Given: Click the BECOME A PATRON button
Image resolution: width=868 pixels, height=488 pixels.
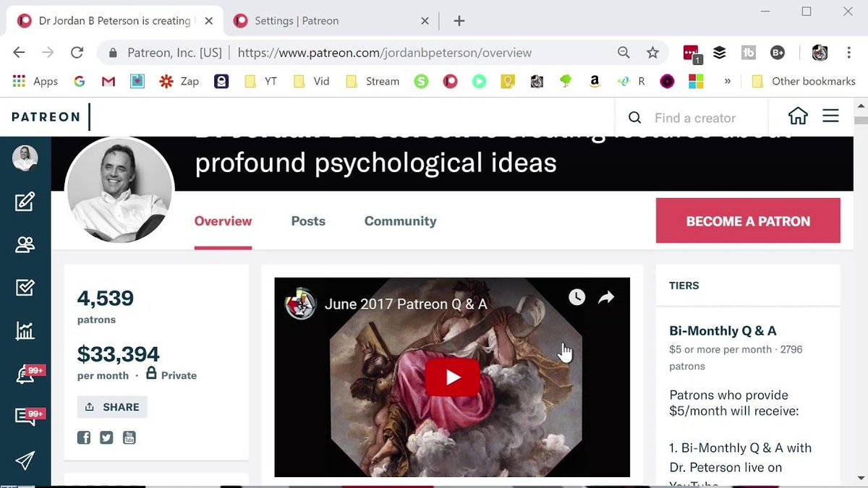Looking at the screenshot, I should point(748,221).
